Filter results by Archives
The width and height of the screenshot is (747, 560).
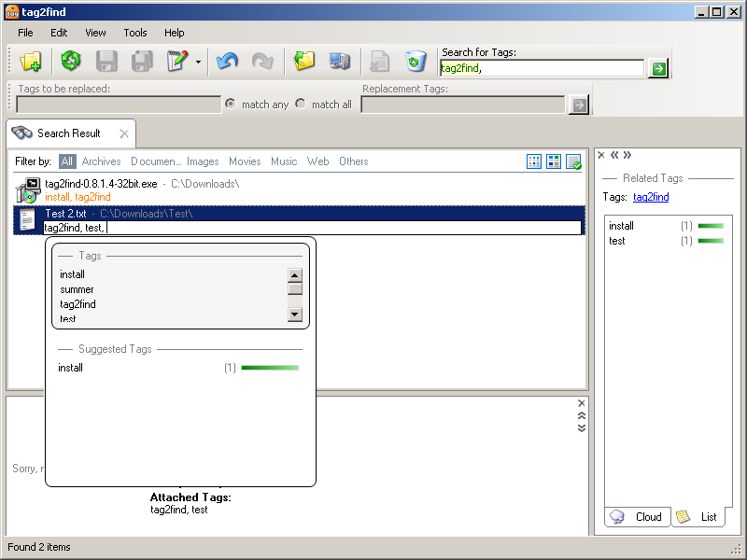[x=101, y=161]
